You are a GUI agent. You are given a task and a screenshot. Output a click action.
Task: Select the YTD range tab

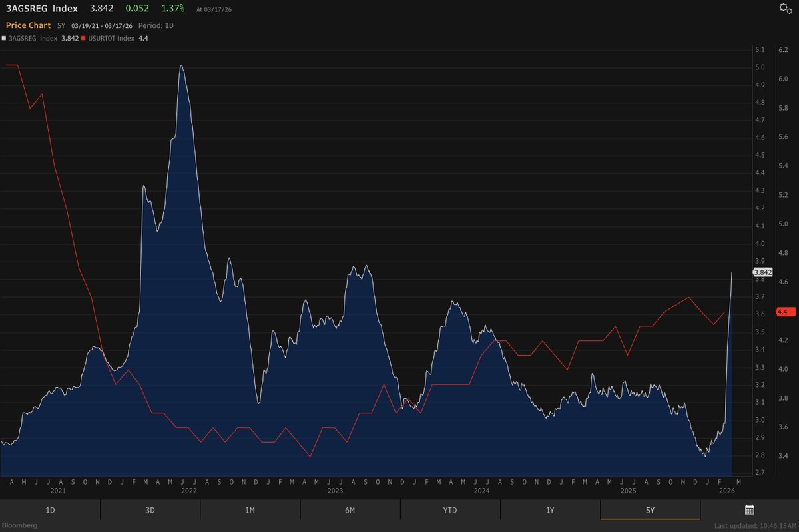[449, 510]
